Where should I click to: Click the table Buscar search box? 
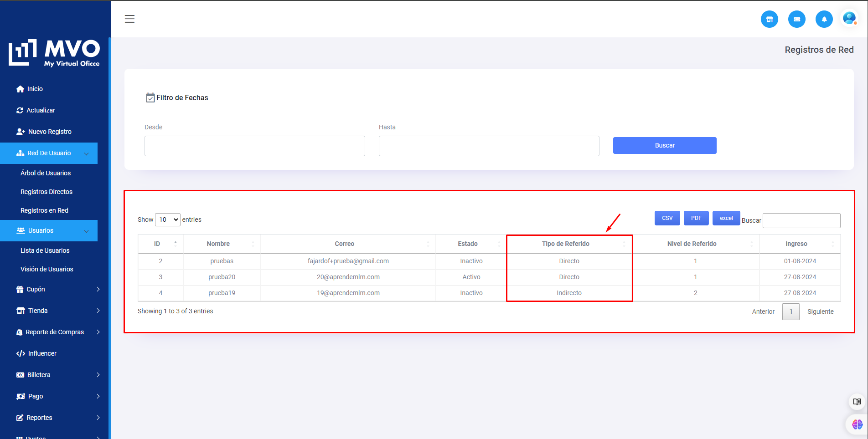[x=801, y=220]
